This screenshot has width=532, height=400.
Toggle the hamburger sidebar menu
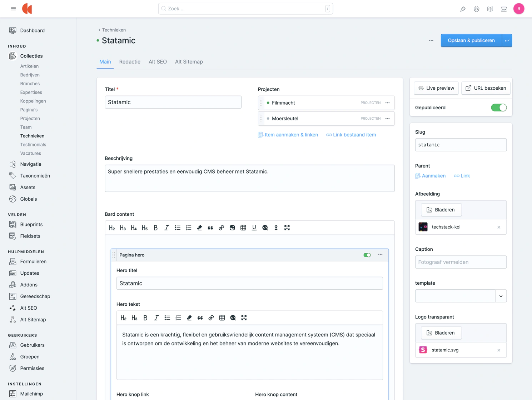click(x=13, y=9)
